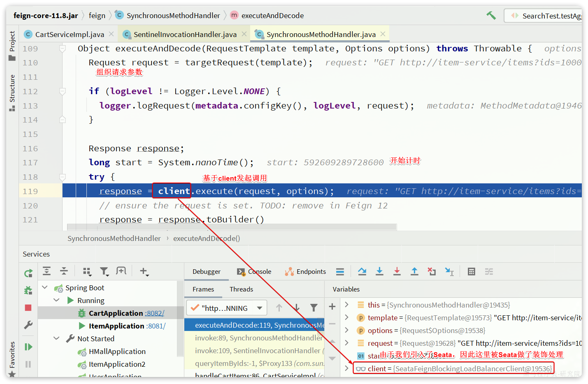Click the Step Into debugger icon
This screenshot has height=384, width=588.
(379, 271)
